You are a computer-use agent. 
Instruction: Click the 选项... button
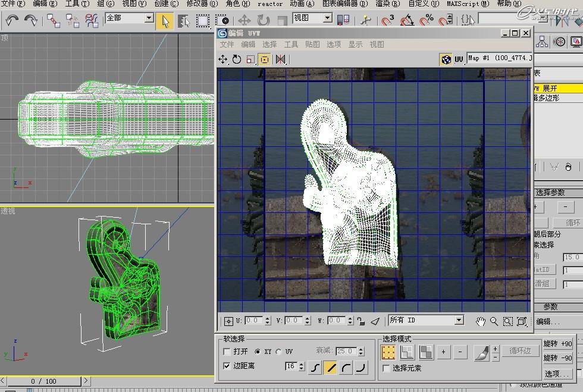tap(557, 374)
